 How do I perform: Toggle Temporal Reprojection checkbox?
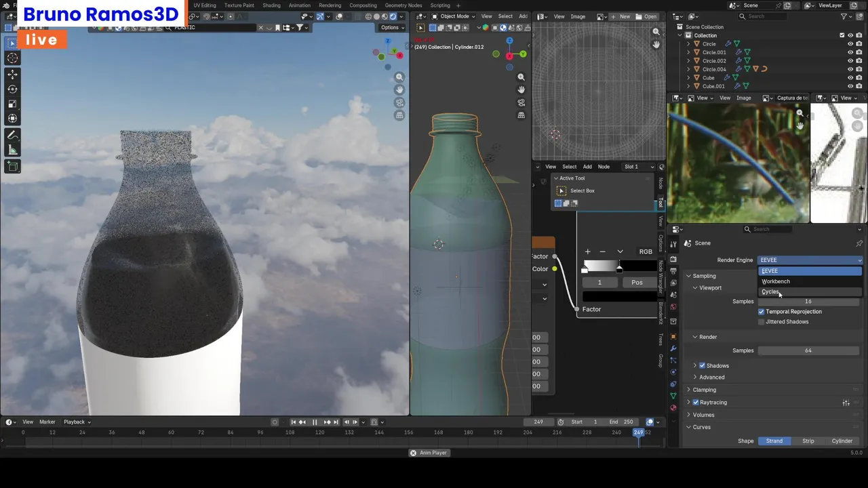[x=762, y=312]
